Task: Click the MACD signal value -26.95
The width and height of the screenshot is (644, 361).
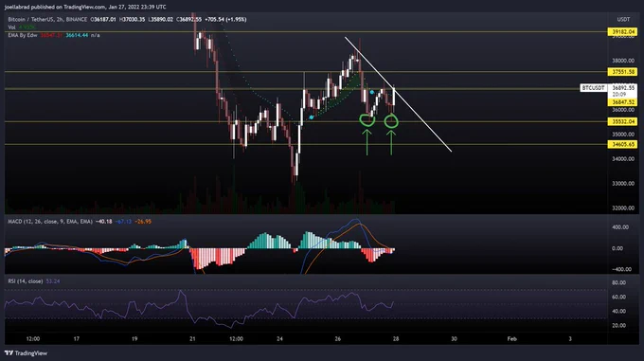Action: pos(143,222)
